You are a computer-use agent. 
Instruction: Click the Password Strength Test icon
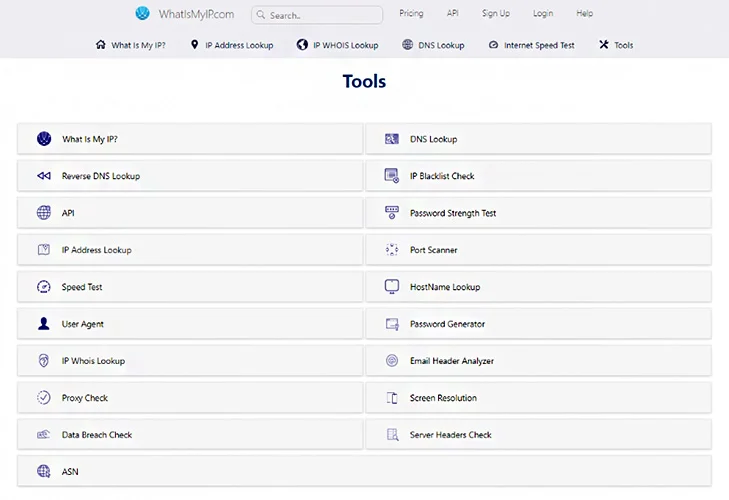392,213
